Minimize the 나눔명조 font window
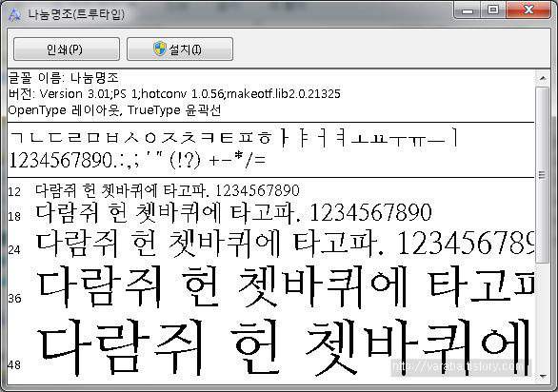Viewport: 558px width, 392px height. click(468, 10)
